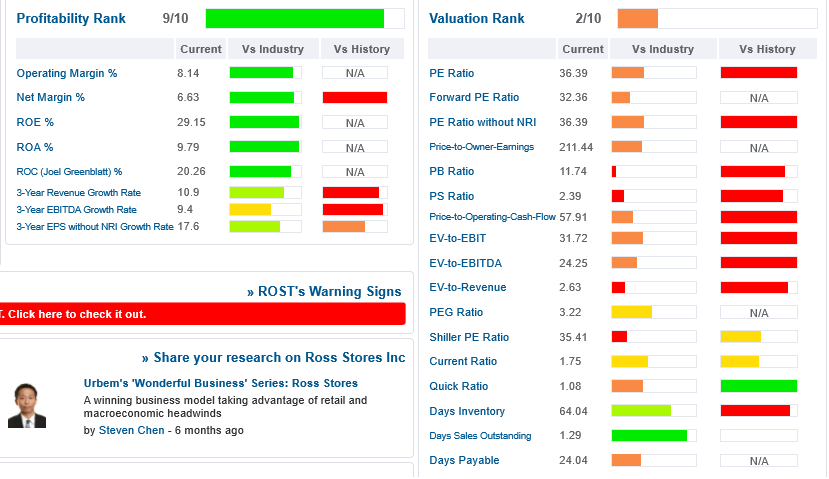
Task: Click Quick Ratio Vs History green bar
Action: point(759,386)
